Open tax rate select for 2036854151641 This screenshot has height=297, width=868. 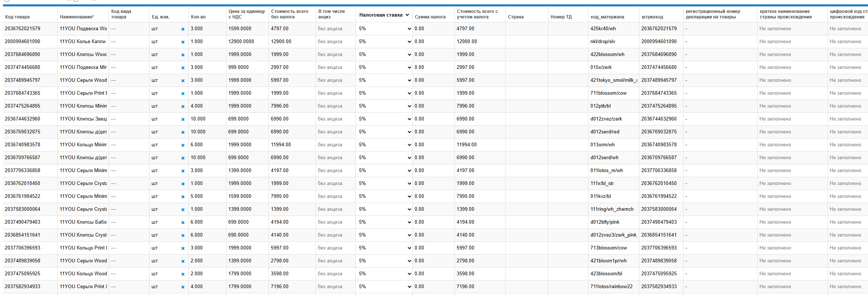[x=384, y=235]
